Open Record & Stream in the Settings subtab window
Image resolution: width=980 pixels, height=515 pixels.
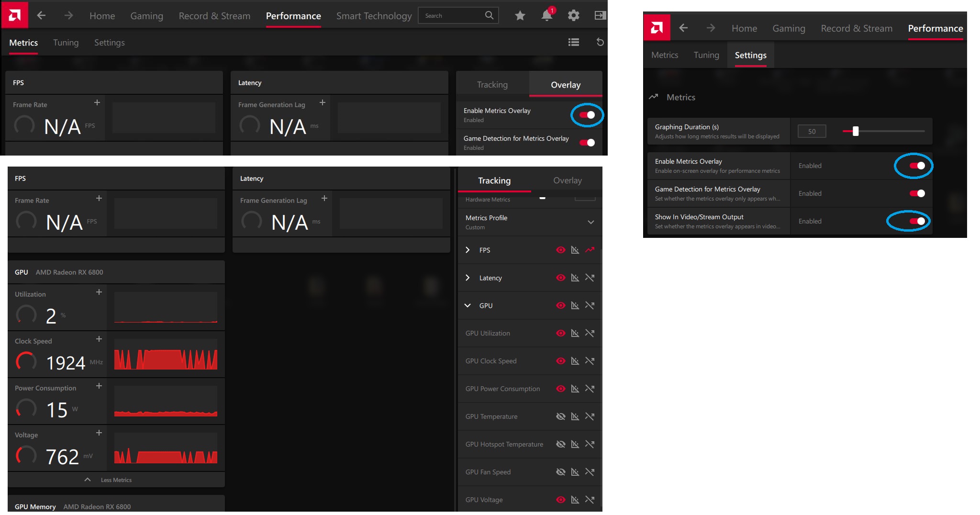857,28
